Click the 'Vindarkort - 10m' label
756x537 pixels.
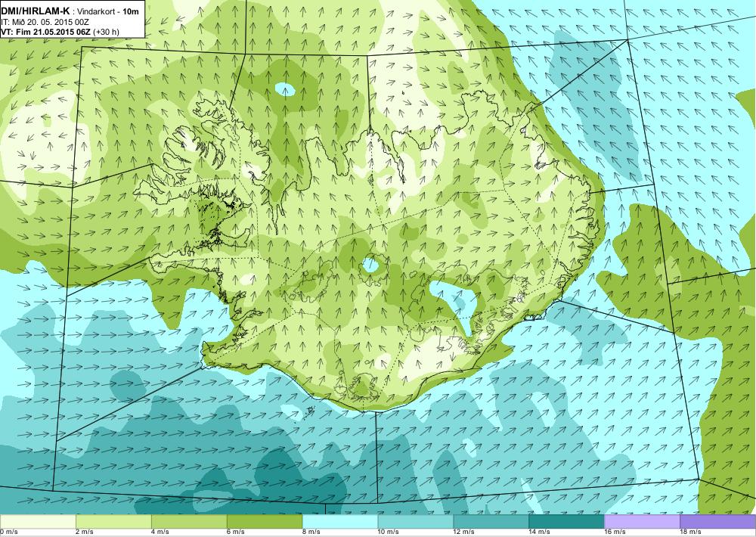(108, 11)
